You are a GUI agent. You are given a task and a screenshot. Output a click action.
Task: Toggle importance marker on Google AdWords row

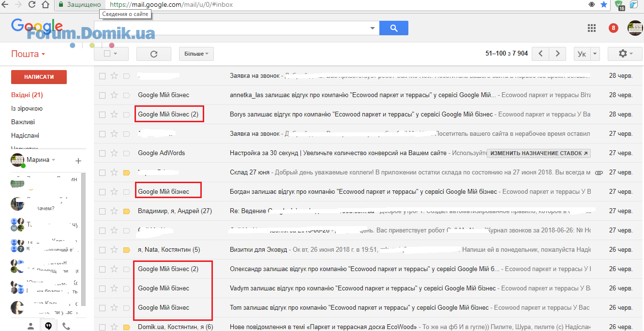pos(127,153)
